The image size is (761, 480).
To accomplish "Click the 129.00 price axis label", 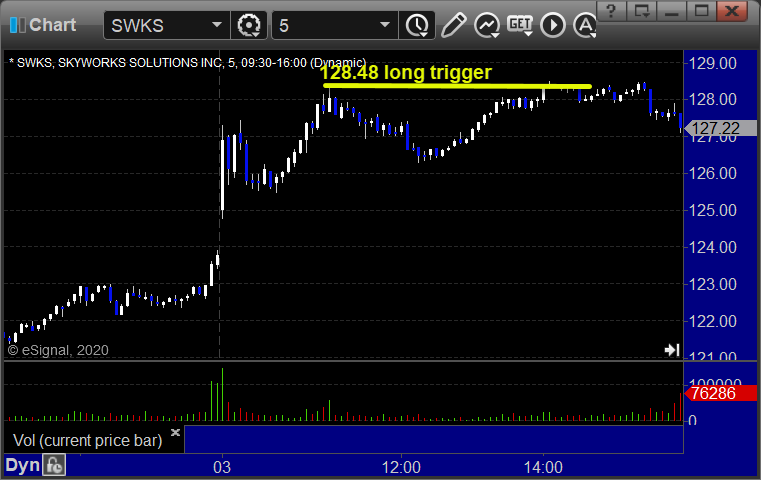I will pyautogui.click(x=712, y=63).
